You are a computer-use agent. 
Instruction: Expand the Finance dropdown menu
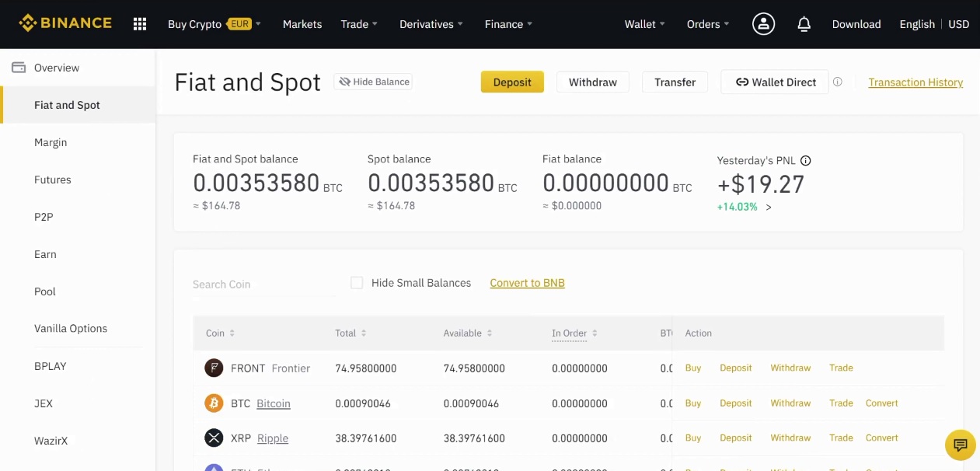click(508, 24)
